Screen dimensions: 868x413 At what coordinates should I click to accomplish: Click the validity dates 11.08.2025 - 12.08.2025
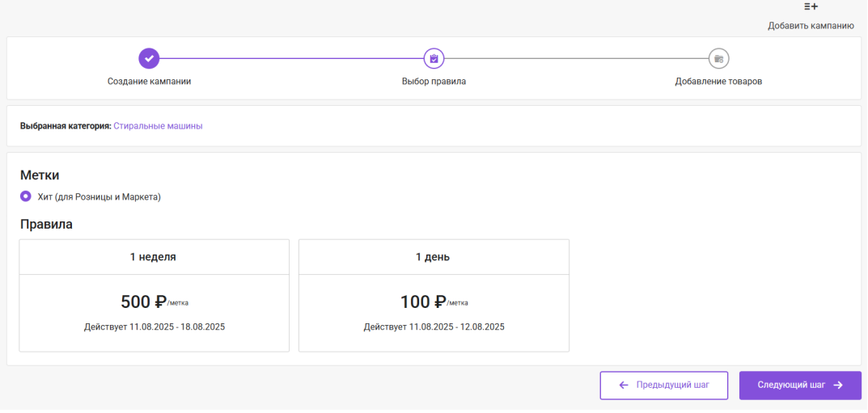point(457,327)
